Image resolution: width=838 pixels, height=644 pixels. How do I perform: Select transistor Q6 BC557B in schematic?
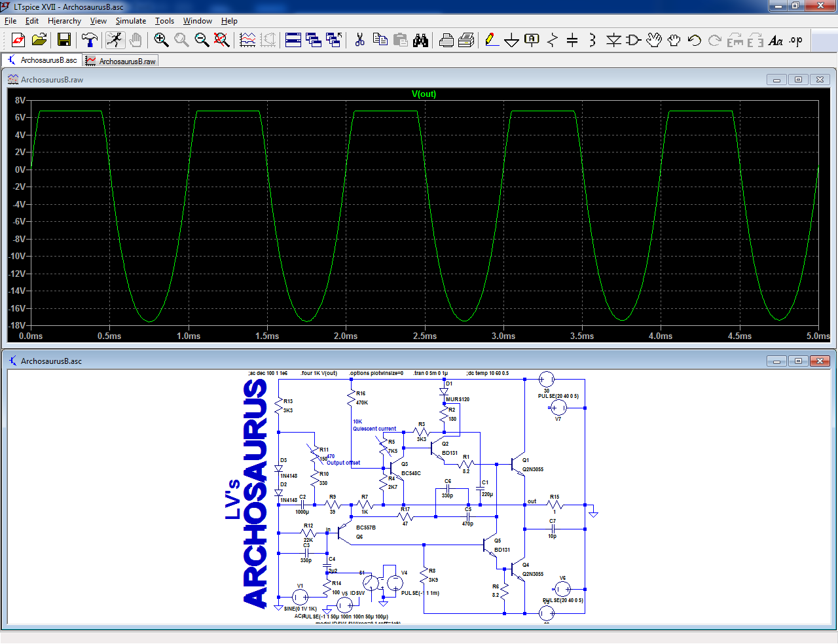tap(344, 532)
